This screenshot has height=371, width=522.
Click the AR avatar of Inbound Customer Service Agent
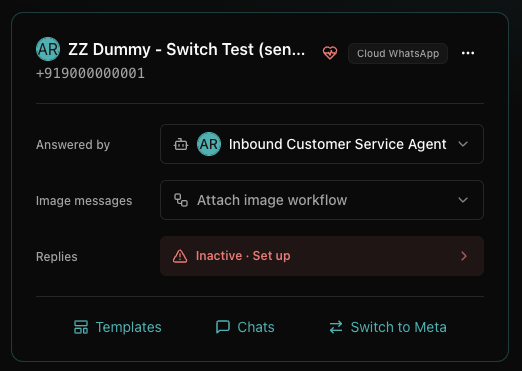coord(209,144)
